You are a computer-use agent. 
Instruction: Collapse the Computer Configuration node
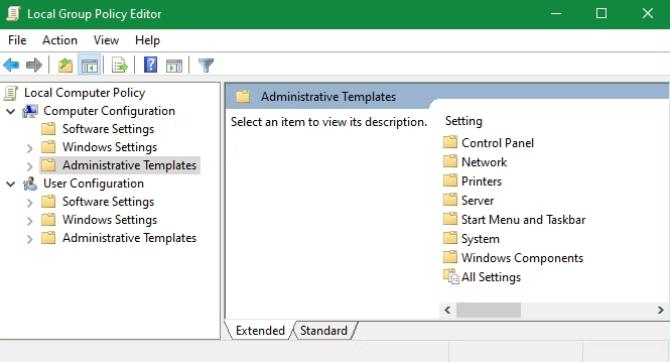tap(11, 112)
